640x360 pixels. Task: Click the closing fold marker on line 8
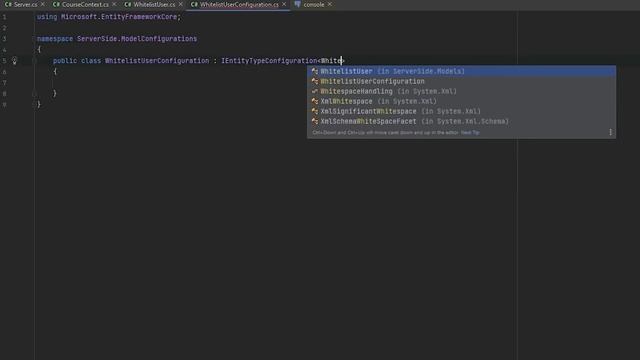35,93
